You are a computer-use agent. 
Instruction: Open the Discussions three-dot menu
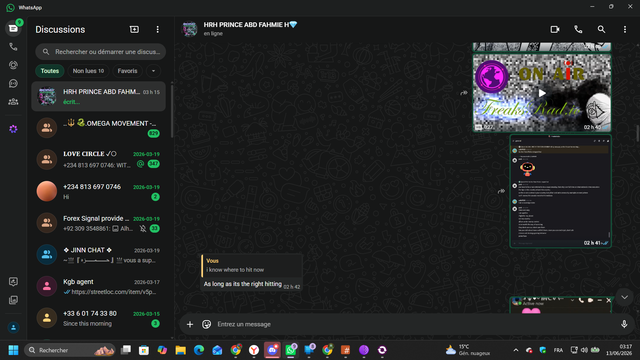(x=158, y=29)
